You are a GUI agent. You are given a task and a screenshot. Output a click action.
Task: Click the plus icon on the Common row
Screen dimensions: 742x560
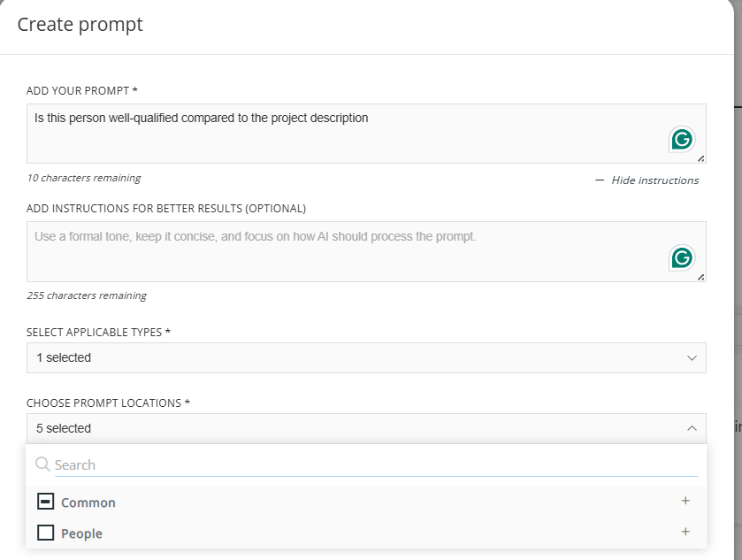point(685,501)
